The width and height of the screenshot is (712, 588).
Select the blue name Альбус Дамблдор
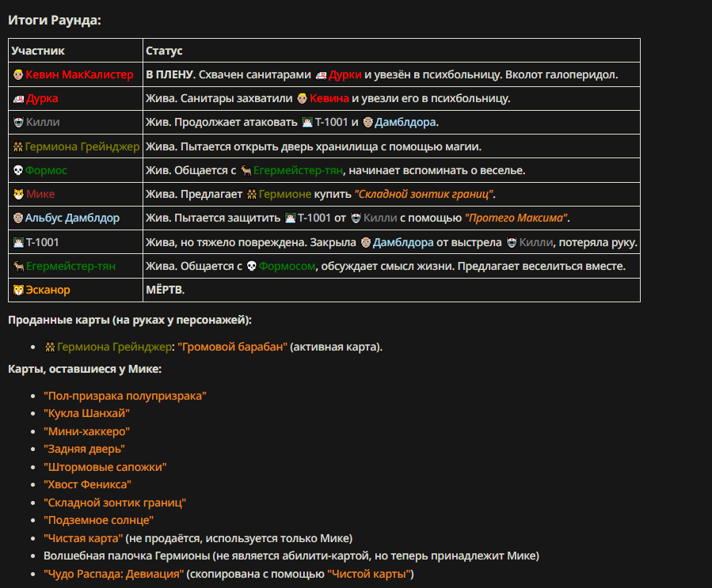click(72, 218)
